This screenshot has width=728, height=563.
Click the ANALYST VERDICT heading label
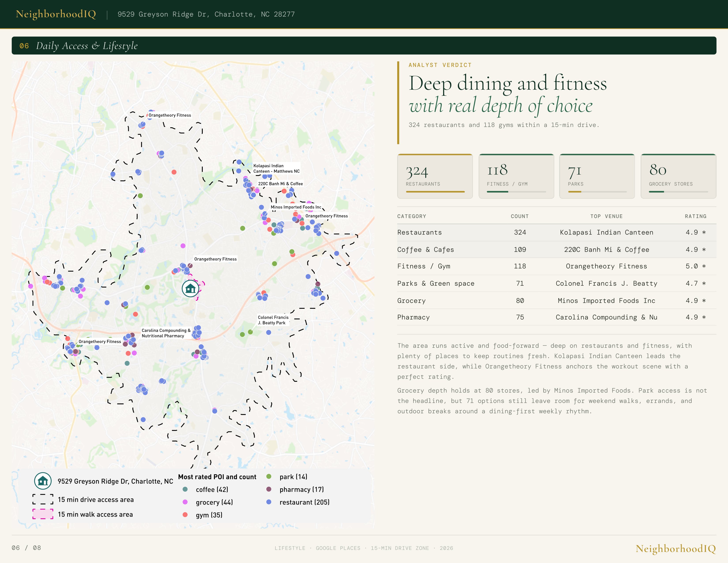(x=440, y=65)
